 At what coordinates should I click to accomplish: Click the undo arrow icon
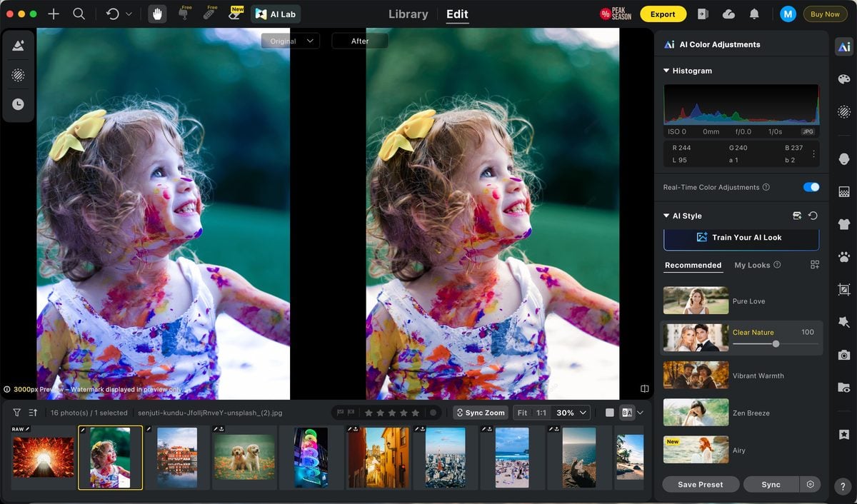point(112,14)
